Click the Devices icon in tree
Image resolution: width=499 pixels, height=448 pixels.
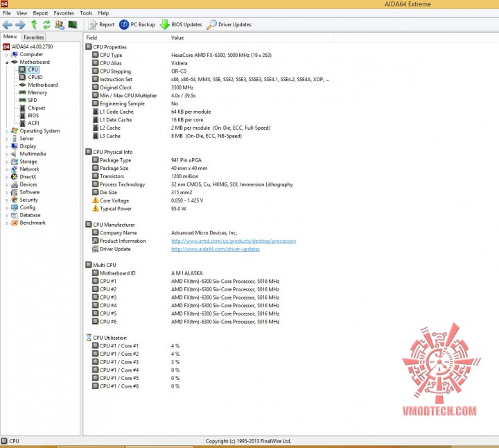15,184
